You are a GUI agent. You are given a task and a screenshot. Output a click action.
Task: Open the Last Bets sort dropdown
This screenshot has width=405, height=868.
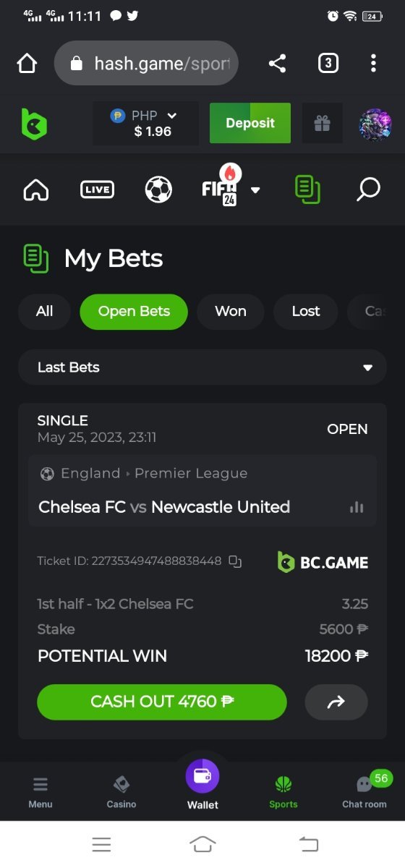point(202,367)
